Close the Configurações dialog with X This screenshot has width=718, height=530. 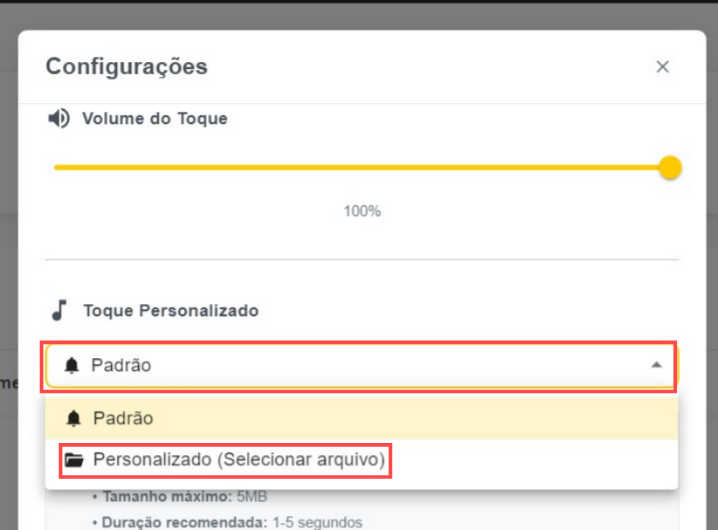click(662, 67)
